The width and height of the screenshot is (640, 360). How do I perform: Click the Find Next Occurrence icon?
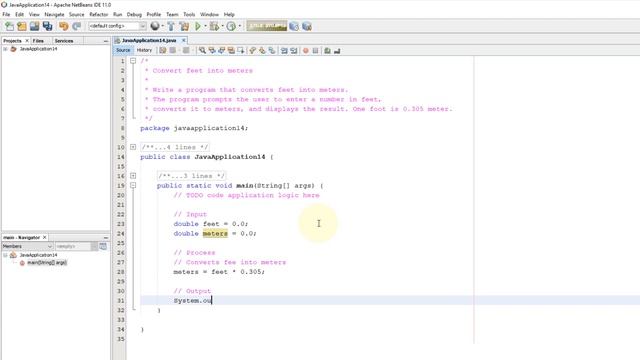click(222, 51)
